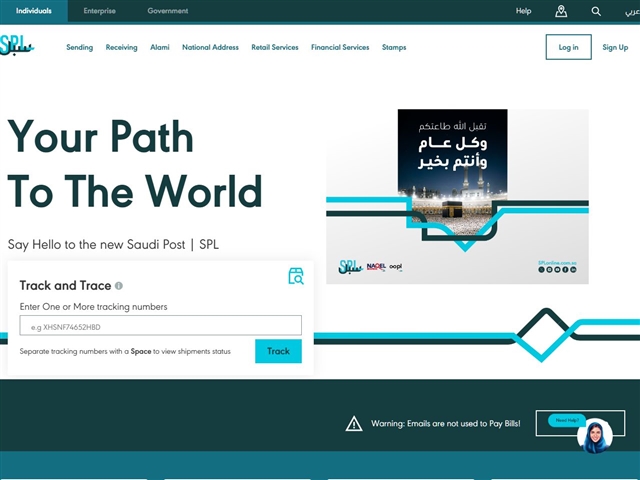
Task: Open the Help link
Action: pyautogui.click(x=523, y=11)
